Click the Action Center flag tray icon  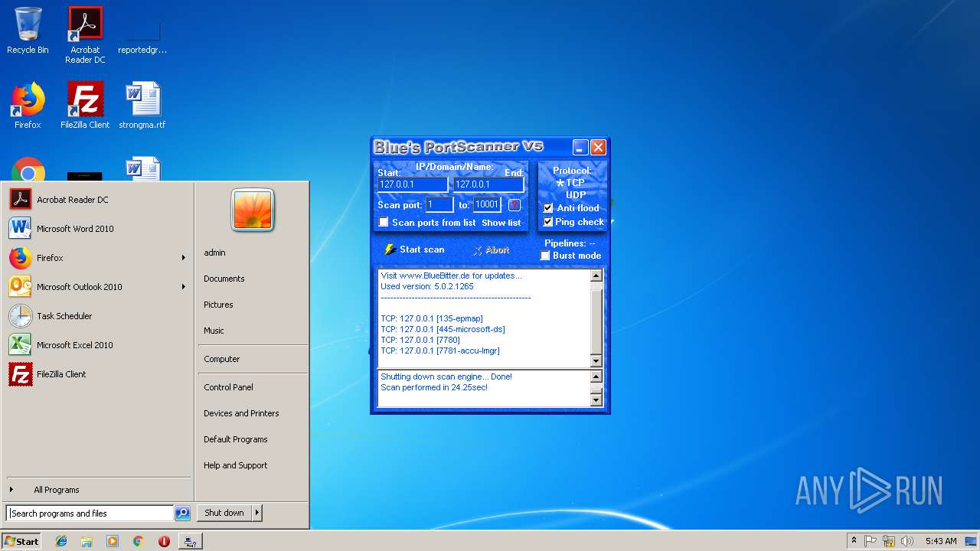(x=871, y=541)
